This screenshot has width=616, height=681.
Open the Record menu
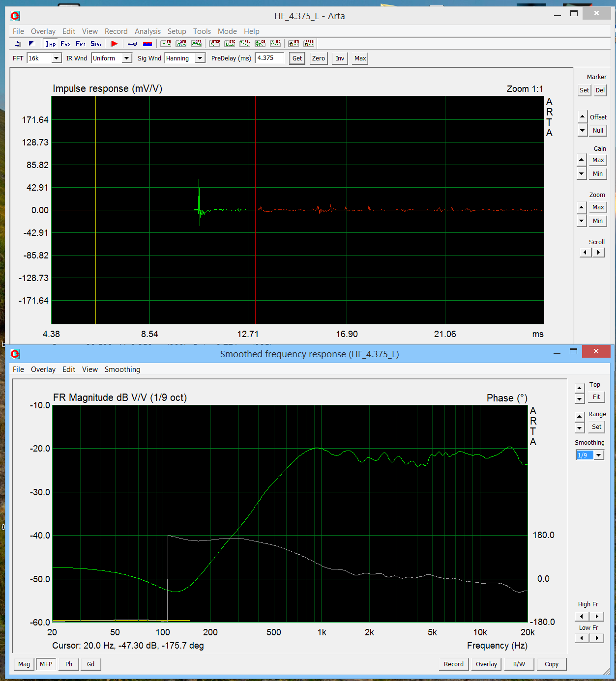click(116, 31)
